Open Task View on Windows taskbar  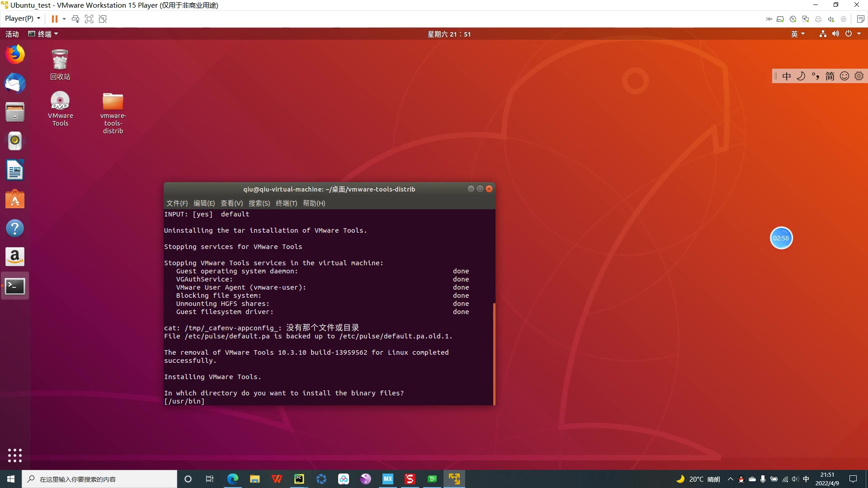(x=210, y=479)
